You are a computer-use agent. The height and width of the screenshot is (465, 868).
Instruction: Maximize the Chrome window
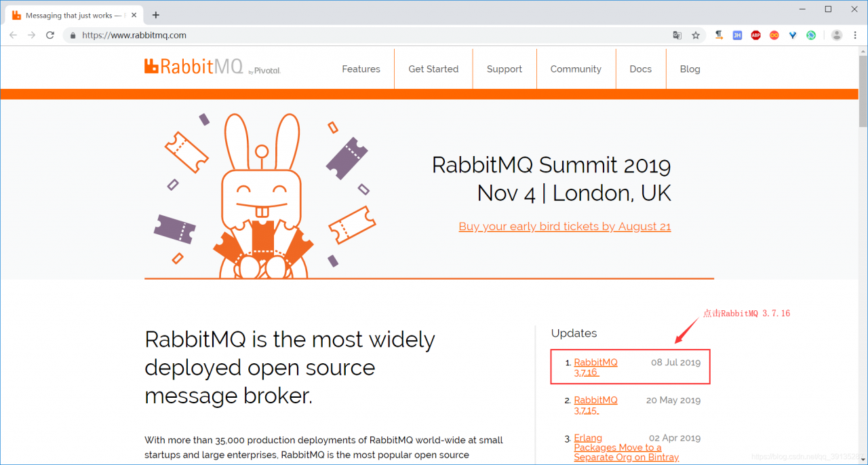click(x=828, y=10)
